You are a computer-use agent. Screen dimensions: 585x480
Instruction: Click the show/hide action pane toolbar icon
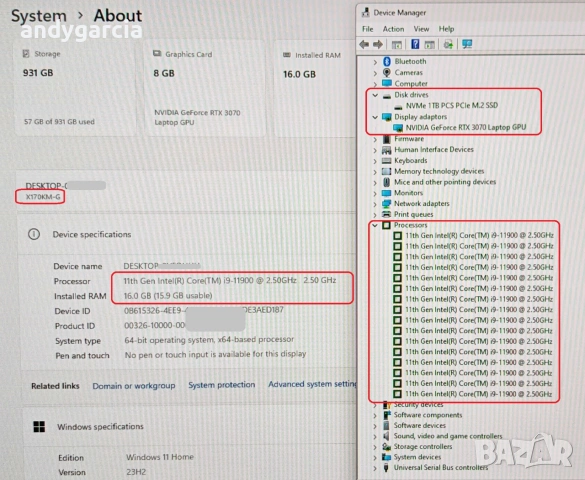430,45
